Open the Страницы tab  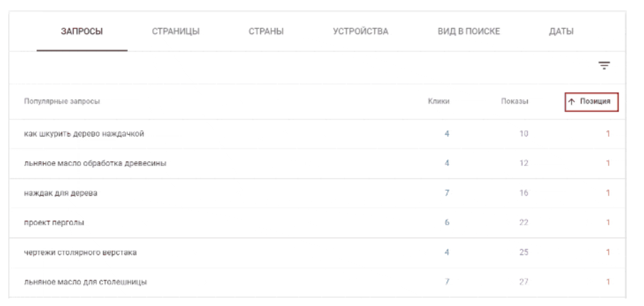tap(176, 31)
